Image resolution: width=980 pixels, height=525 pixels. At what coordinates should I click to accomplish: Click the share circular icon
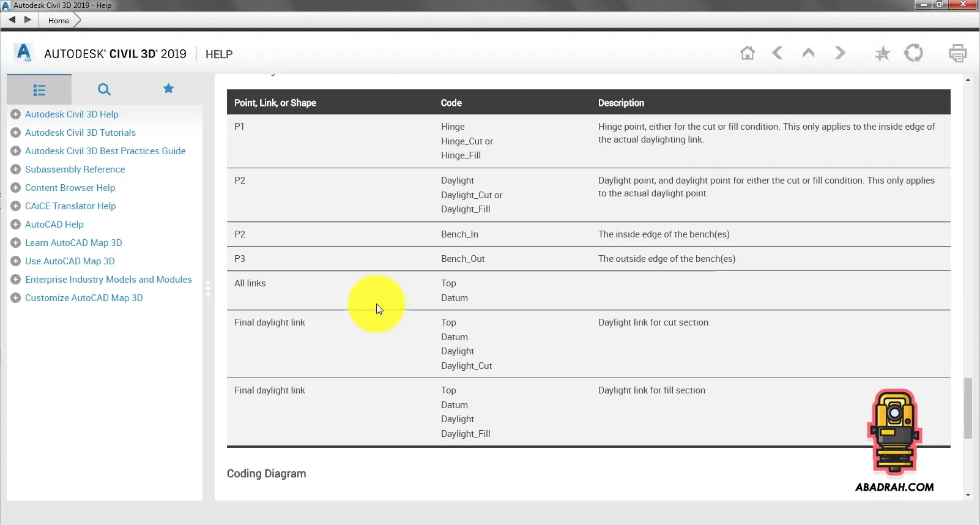click(913, 53)
